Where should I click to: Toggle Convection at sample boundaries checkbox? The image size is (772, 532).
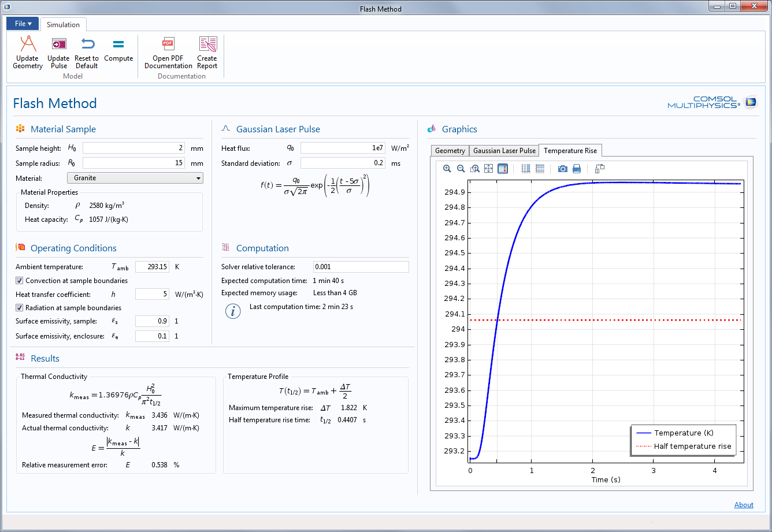20,281
